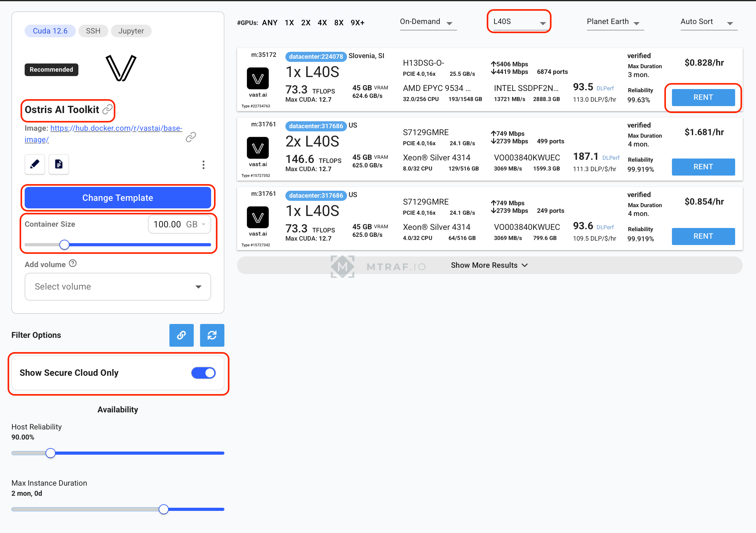Viewport: 756px width, 533px height.
Task: Expand the Select volume dropdown
Action: click(x=118, y=286)
